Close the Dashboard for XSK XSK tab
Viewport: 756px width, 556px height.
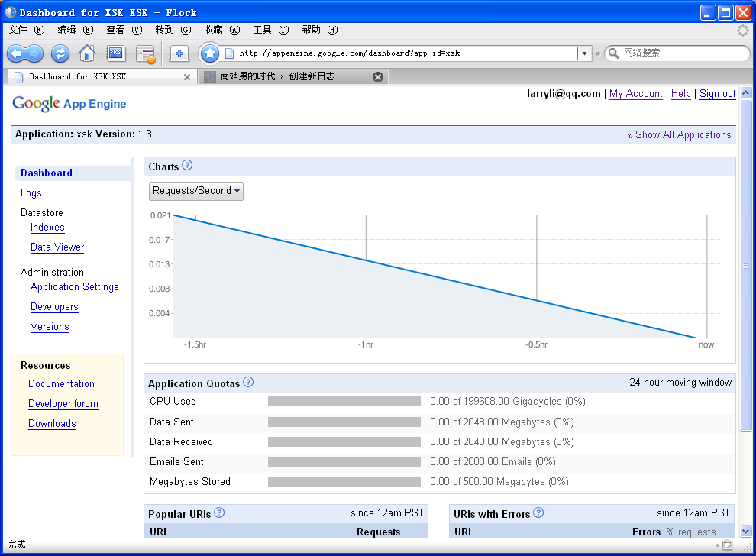pyautogui.click(x=187, y=76)
